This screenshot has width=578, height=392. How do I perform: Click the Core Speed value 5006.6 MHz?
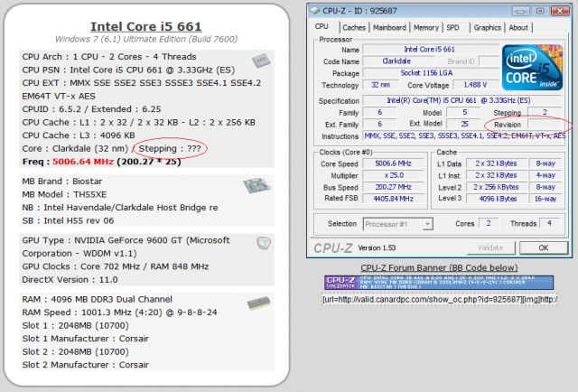point(393,163)
